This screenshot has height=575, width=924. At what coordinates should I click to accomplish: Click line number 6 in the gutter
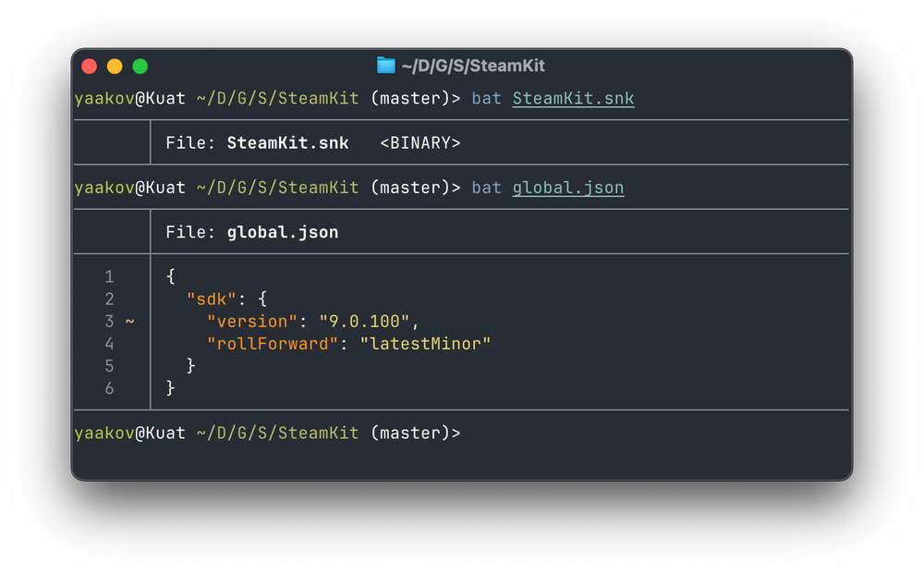[110, 388]
